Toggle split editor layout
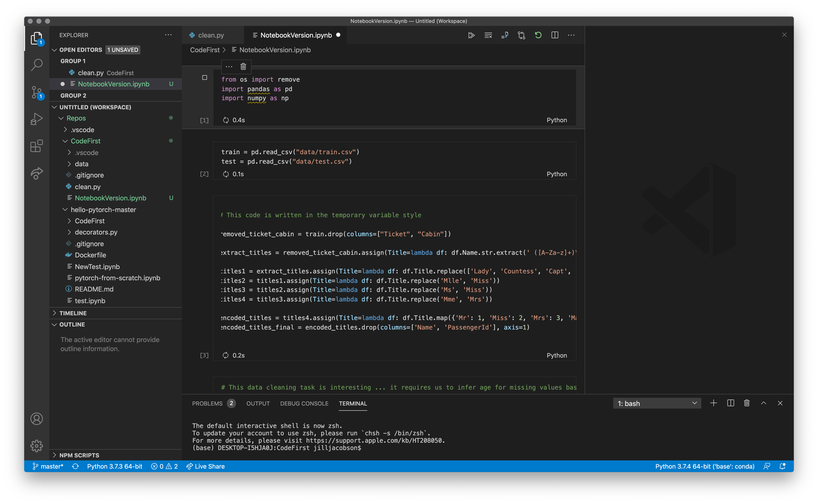The height and width of the screenshot is (504, 818). click(x=555, y=35)
